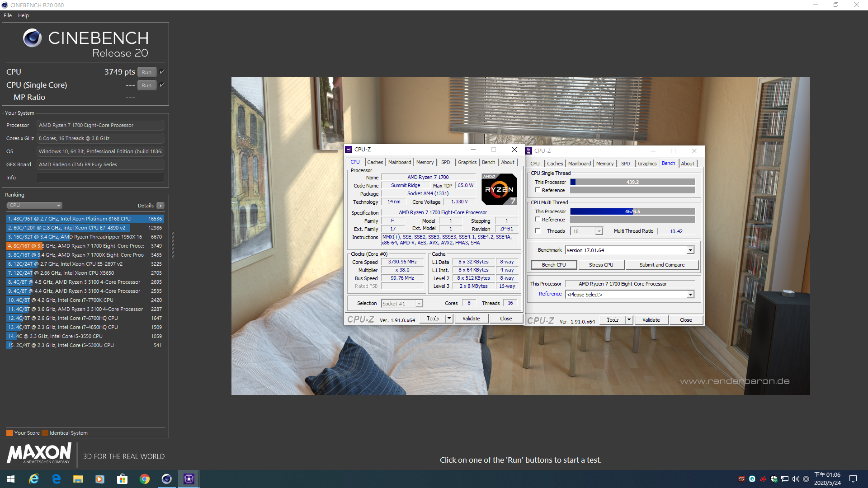Open the Help menu
Image resolution: width=868 pixels, height=488 pixels.
[x=24, y=15]
